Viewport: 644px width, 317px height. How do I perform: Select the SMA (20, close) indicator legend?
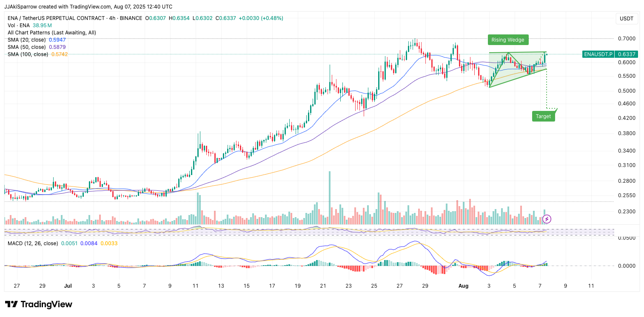[27, 40]
